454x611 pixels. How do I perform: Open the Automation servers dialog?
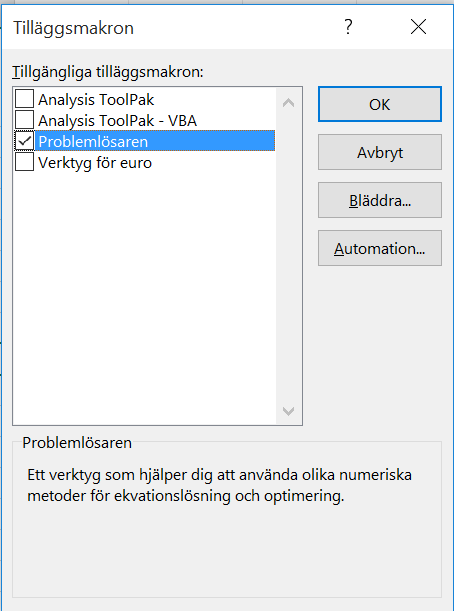[x=380, y=248]
